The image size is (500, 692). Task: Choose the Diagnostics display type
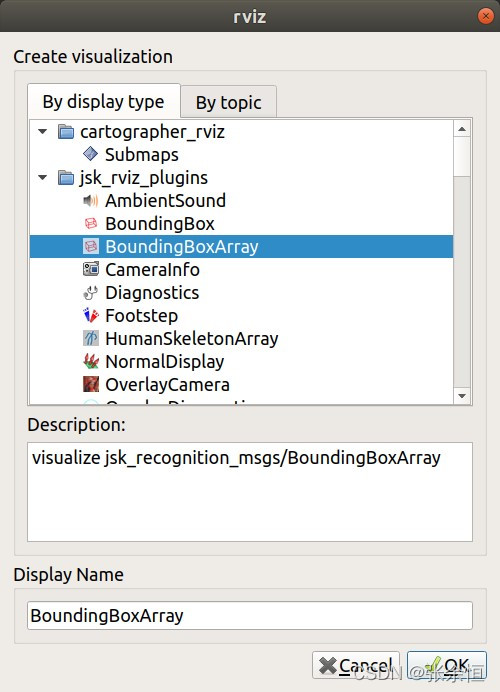(152, 293)
